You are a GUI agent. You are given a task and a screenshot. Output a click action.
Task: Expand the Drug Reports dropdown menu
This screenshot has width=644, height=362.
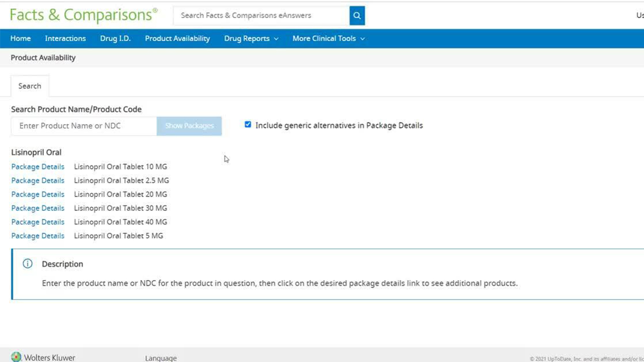coord(251,39)
